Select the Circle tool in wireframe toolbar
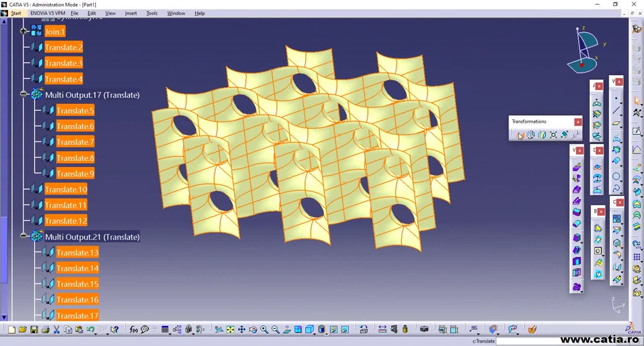This screenshot has width=644, height=346. [616, 176]
